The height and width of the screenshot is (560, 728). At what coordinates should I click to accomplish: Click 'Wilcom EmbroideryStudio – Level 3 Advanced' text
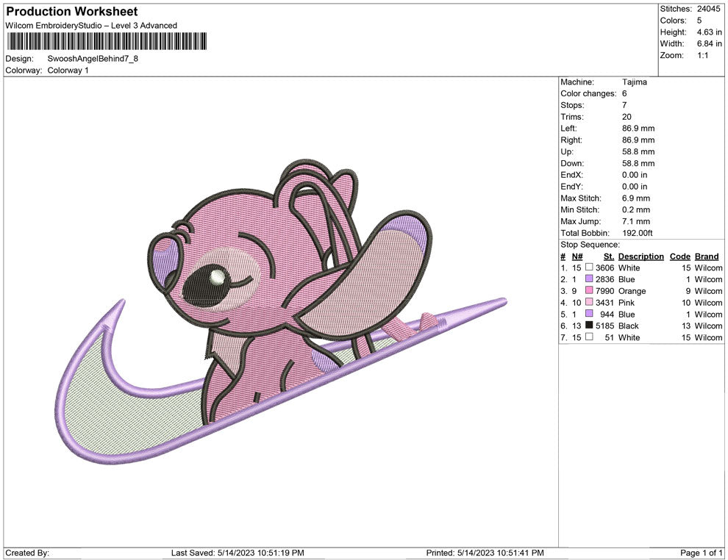point(91,26)
